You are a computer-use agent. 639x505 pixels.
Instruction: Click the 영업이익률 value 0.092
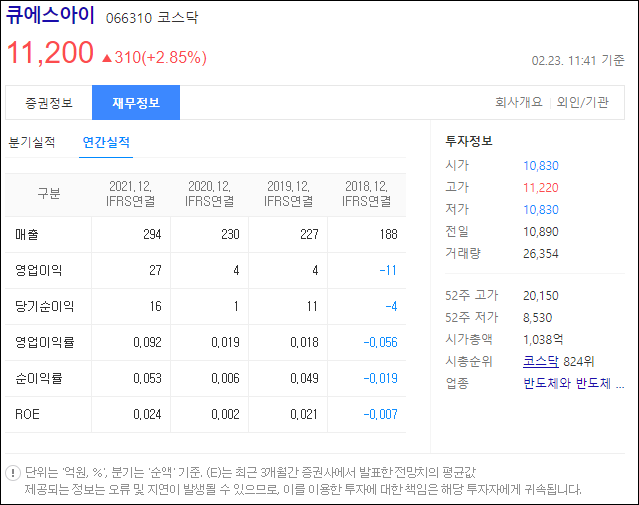tap(147, 342)
